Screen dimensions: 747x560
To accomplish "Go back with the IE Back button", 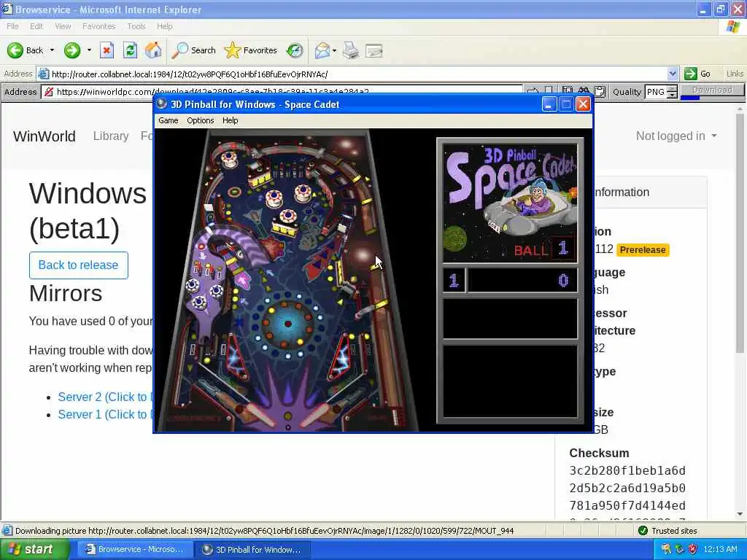I will click(x=25, y=50).
